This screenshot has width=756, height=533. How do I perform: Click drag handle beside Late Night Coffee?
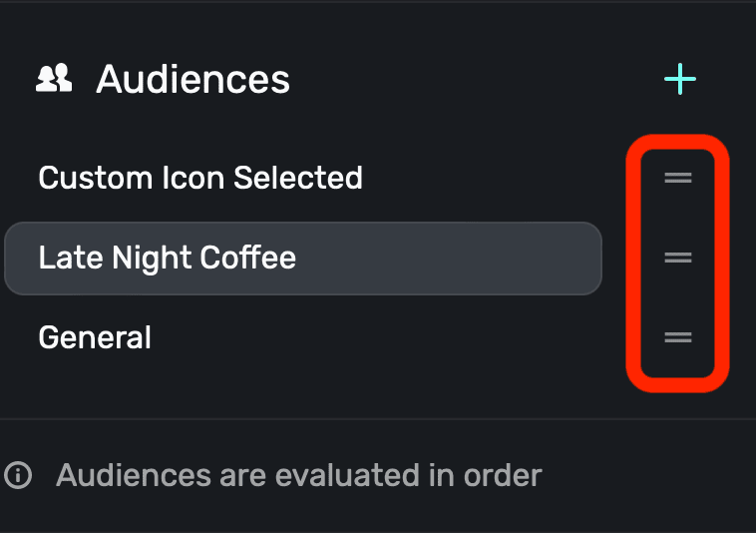678,258
